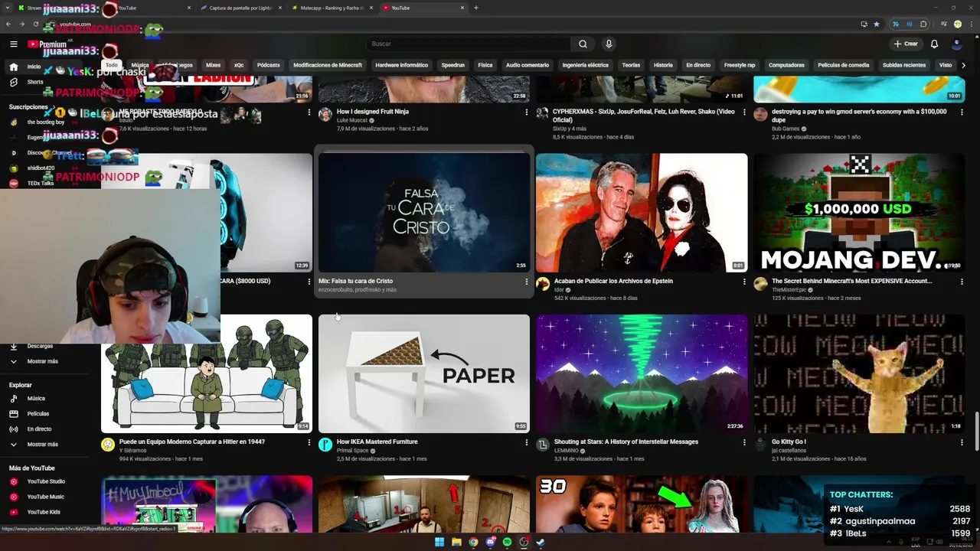Open options for How IKEA Mastered Furniture

click(526, 442)
